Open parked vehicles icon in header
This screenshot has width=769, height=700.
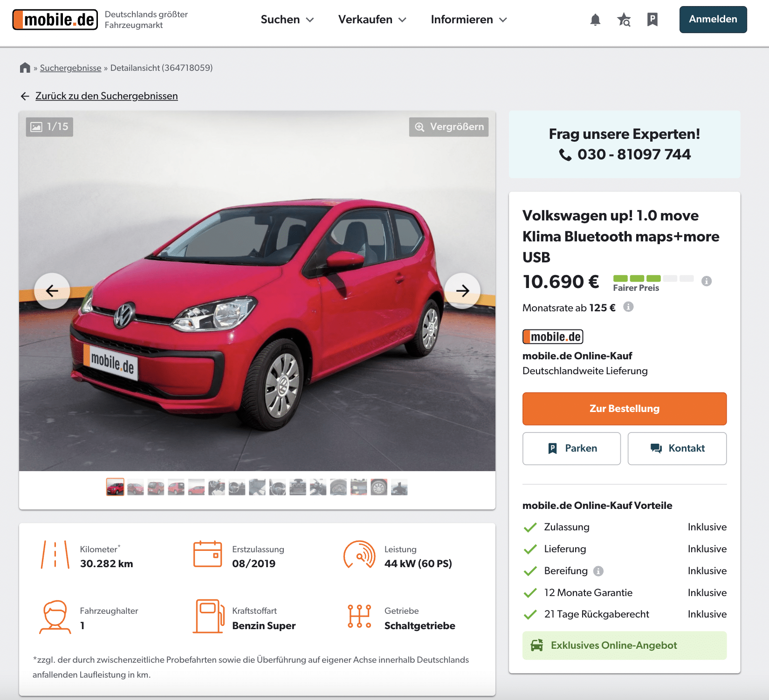[x=652, y=20]
